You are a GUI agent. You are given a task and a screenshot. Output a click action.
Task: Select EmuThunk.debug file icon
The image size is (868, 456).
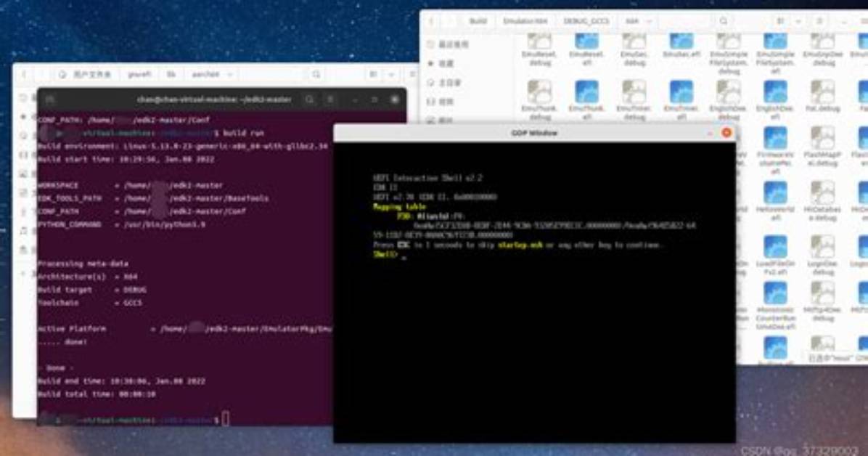click(539, 91)
